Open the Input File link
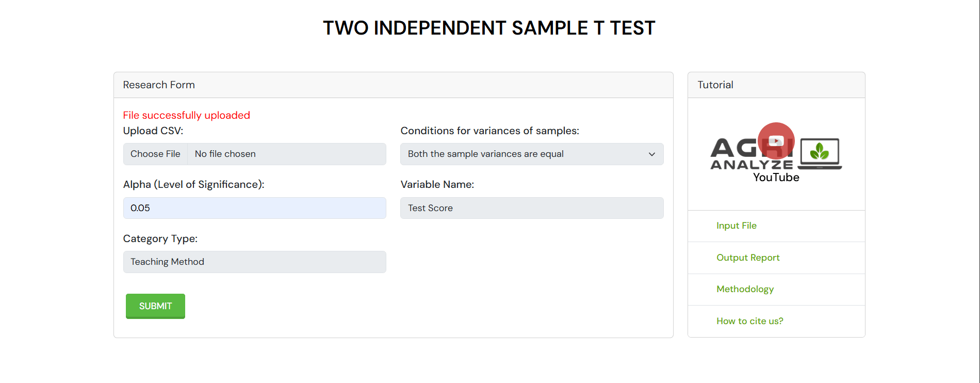980x383 pixels. [x=736, y=226]
